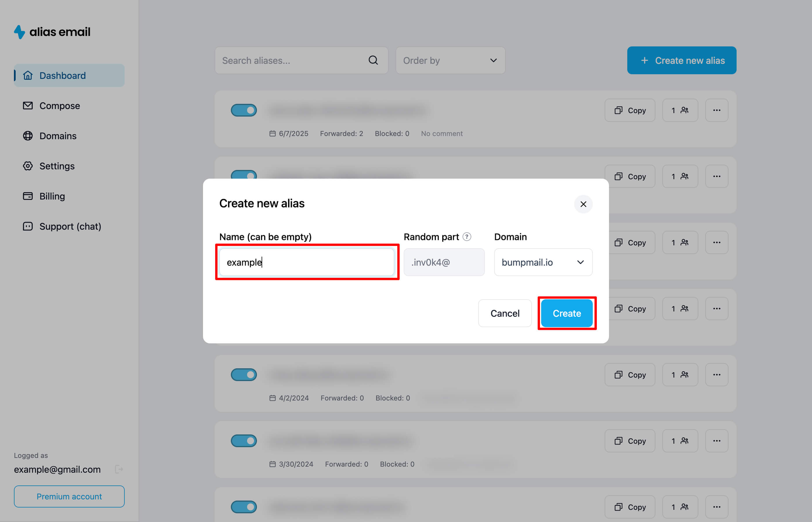Click the alias email logo
Screen dimensions: 812x522
tap(52, 32)
